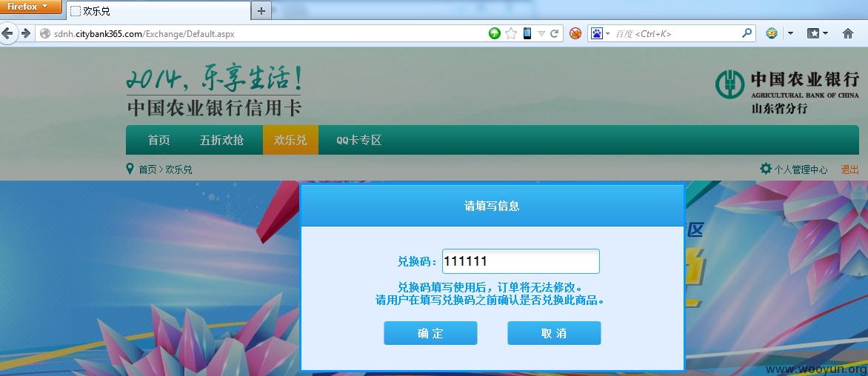Click 欢乐兑 breadcrumb link
Viewport: 868px width, 376px height.
pyautogui.click(x=178, y=169)
